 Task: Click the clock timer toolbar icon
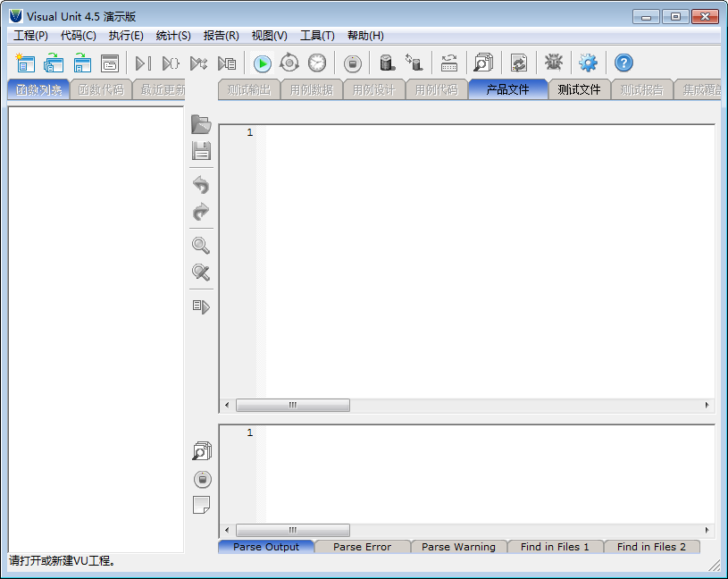[317, 63]
